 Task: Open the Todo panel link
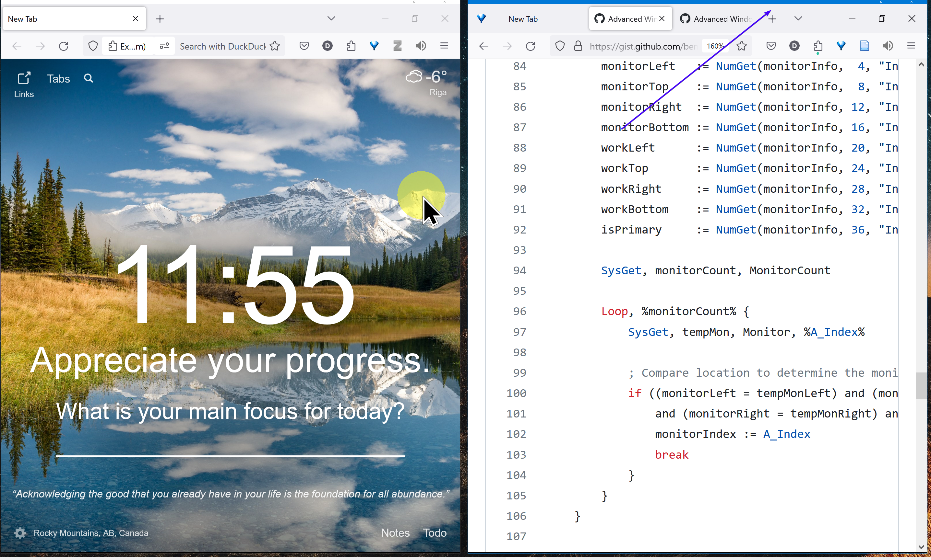435,532
